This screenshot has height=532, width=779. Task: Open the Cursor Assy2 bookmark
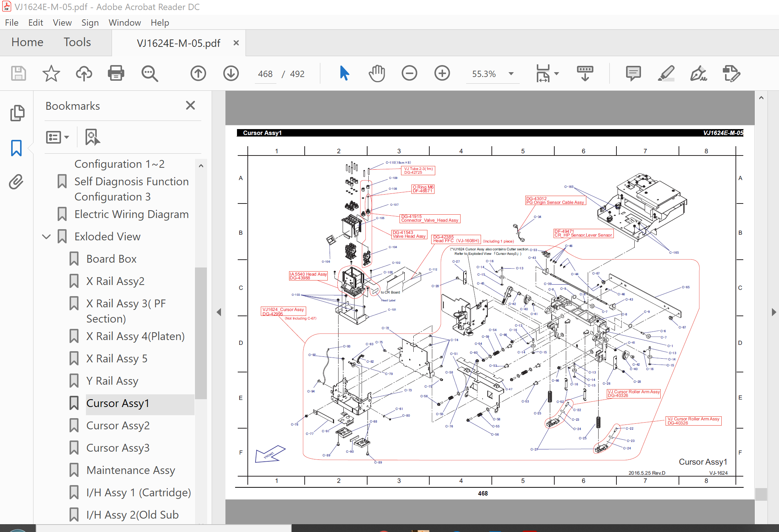[118, 426]
